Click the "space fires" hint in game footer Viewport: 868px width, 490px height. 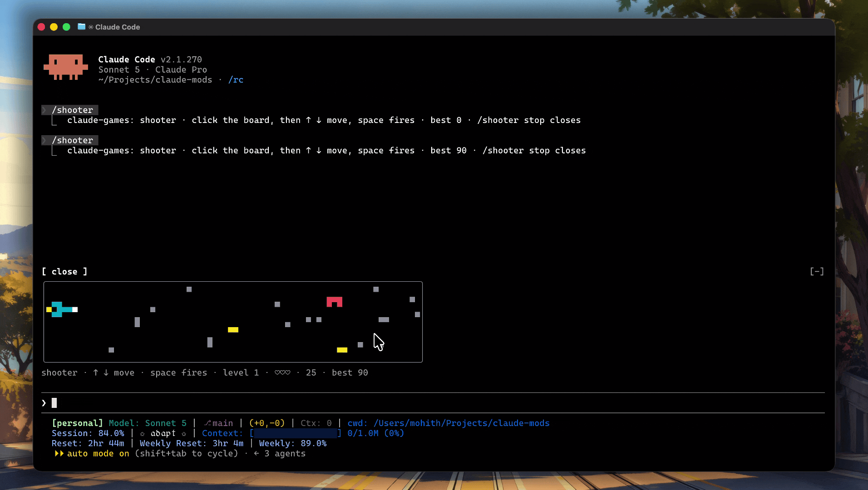(x=179, y=372)
